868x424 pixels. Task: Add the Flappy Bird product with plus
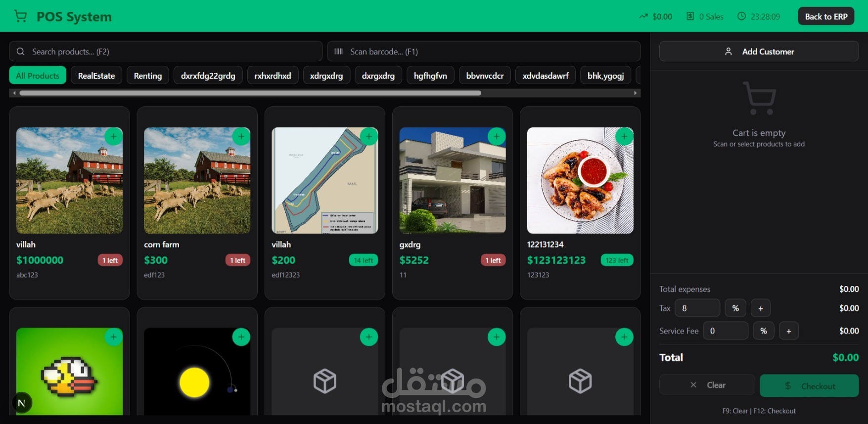(113, 337)
